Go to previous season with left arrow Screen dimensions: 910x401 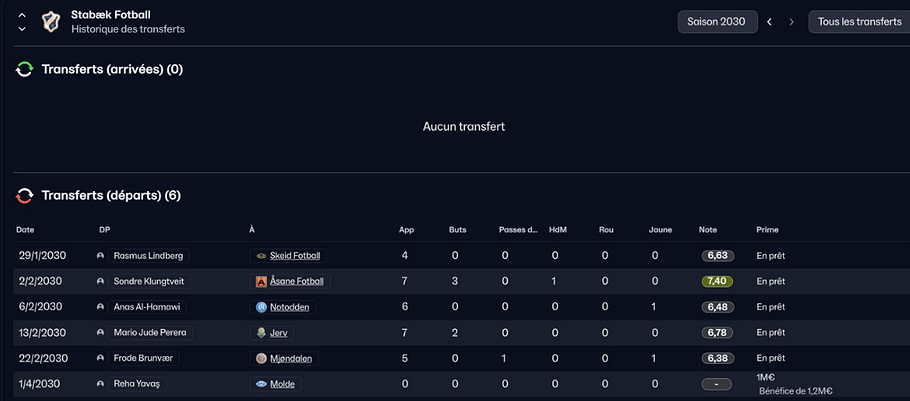tap(769, 22)
